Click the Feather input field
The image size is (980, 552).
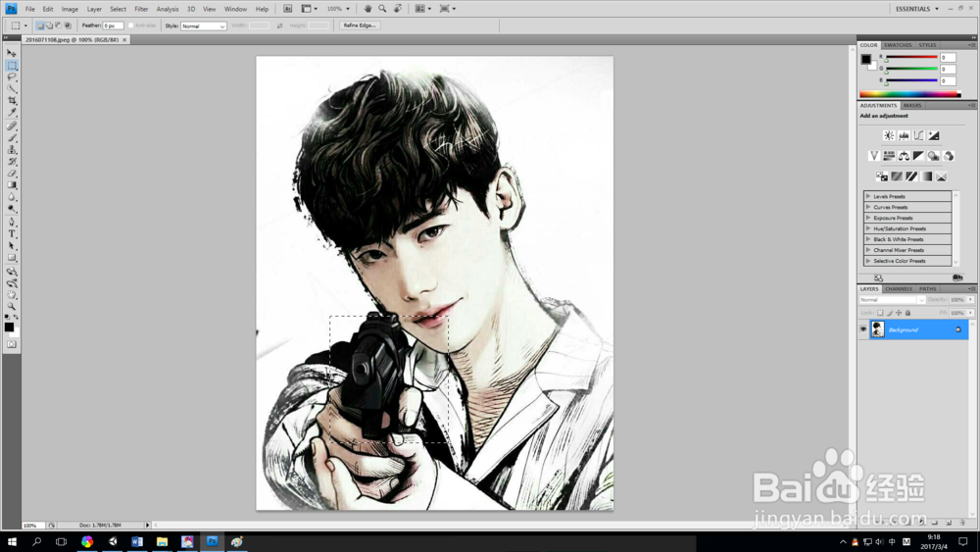pos(113,25)
